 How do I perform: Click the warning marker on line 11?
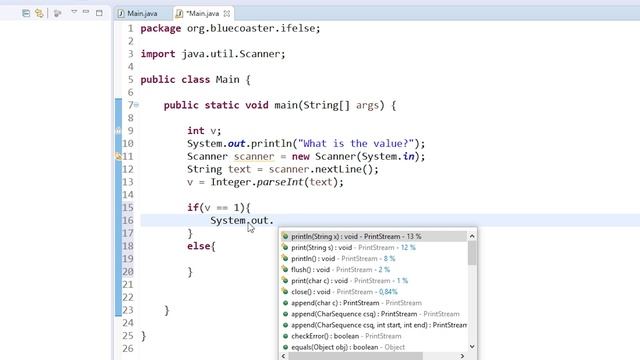pos(118,156)
